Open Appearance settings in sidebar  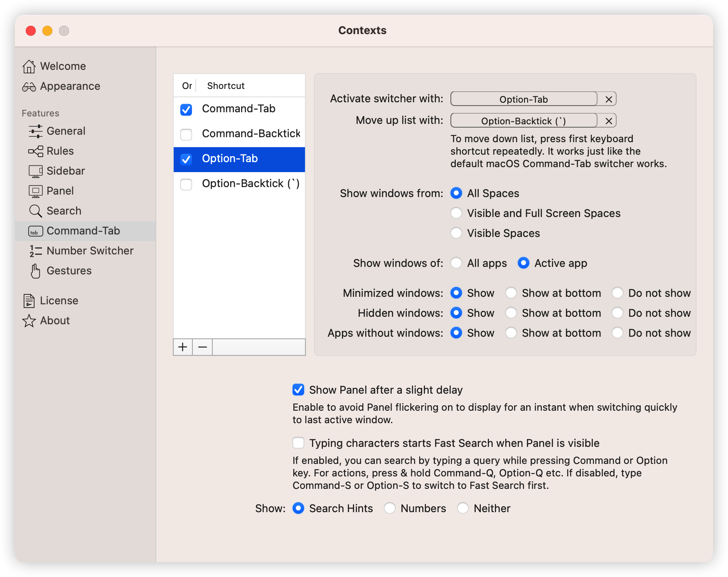tap(70, 86)
